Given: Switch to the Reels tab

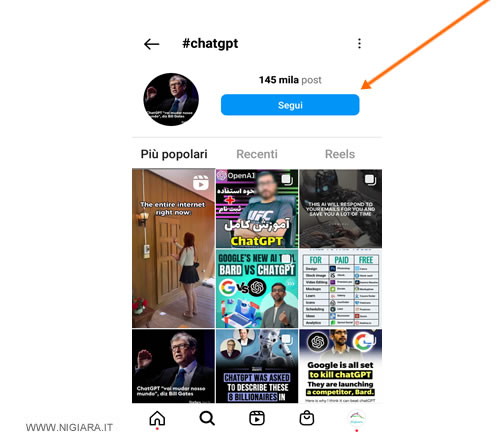Looking at the screenshot, I should click(x=340, y=154).
